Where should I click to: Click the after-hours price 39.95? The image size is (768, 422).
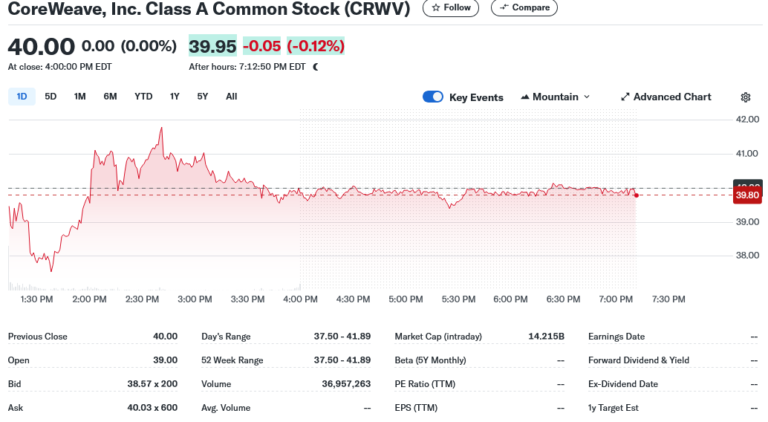click(213, 46)
